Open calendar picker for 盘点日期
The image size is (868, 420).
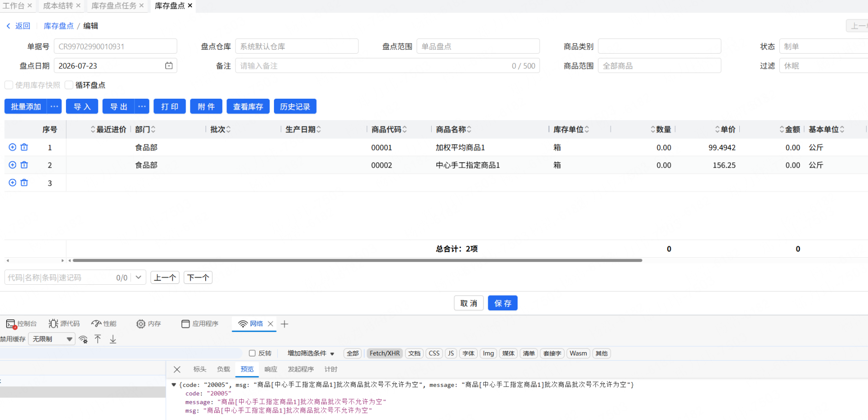169,65
